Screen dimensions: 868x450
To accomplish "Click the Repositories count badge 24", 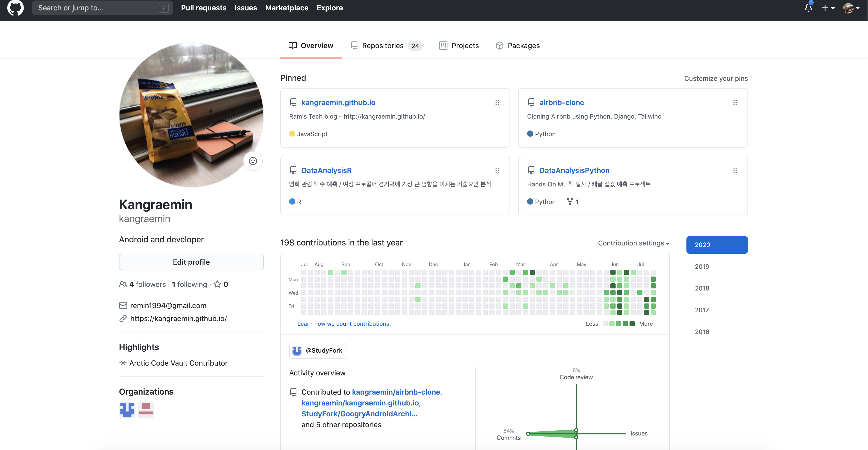I will [415, 46].
